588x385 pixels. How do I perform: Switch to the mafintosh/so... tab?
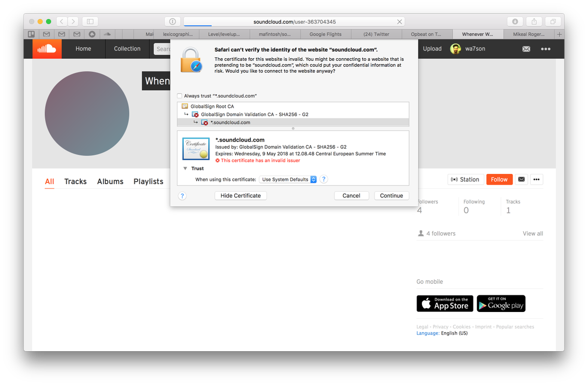(x=274, y=34)
